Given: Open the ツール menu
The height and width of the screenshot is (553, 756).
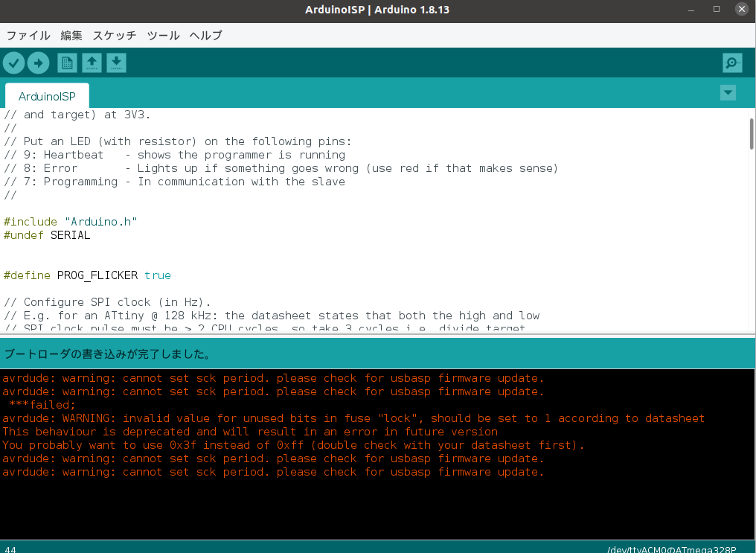Looking at the screenshot, I should [164, 36].
